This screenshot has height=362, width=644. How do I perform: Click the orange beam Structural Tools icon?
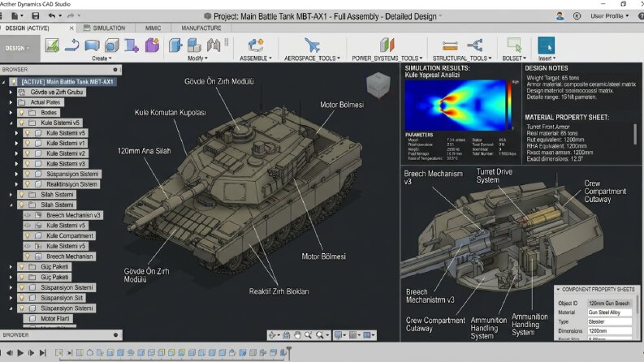[450, 45]
